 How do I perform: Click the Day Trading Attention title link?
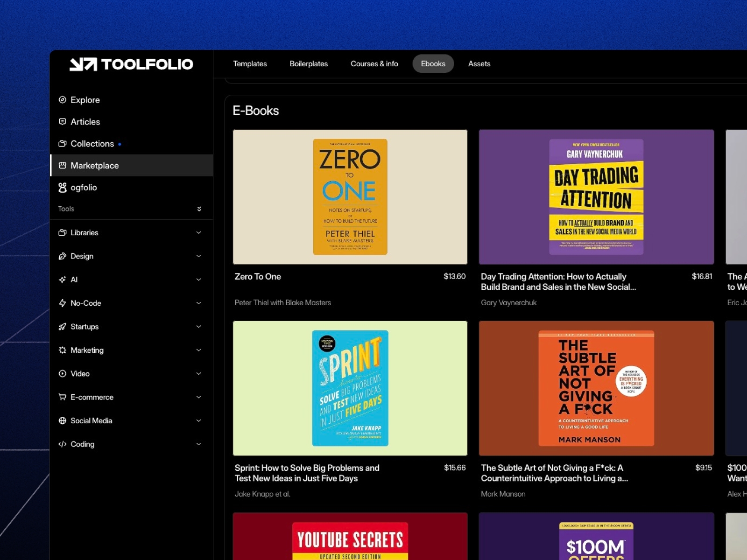click(x=558, y=282)
